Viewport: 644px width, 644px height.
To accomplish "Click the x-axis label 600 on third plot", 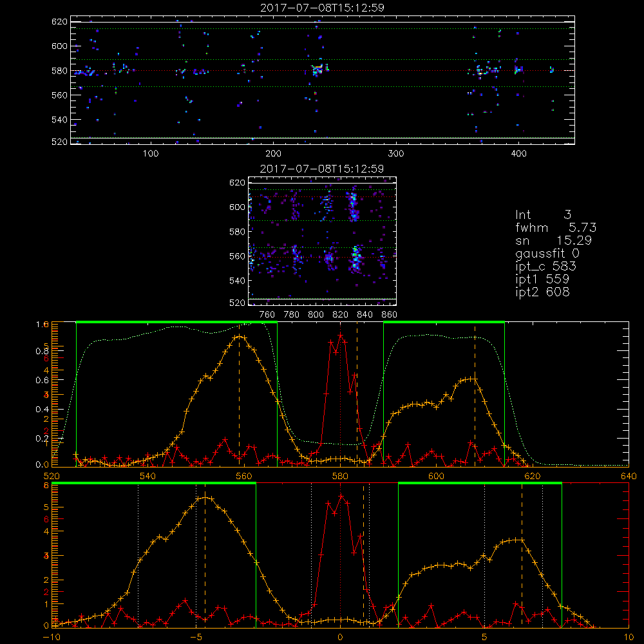I will (436, 477).
